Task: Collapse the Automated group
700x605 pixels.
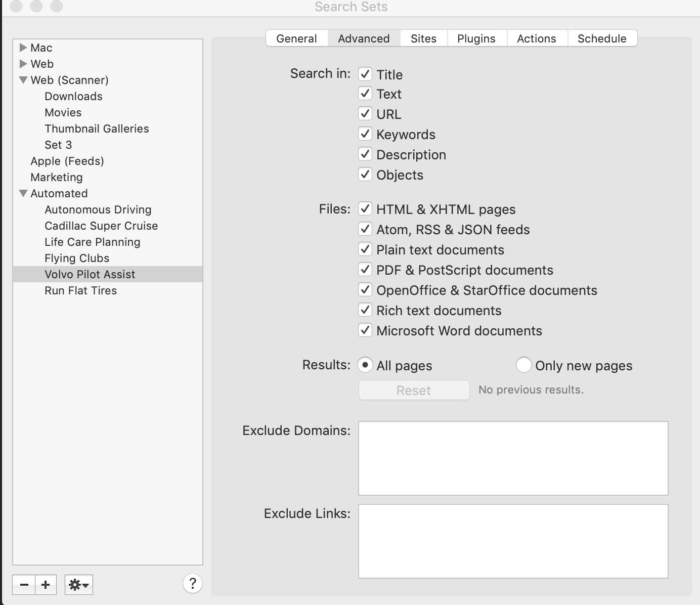Action: [x=23, y=193]
